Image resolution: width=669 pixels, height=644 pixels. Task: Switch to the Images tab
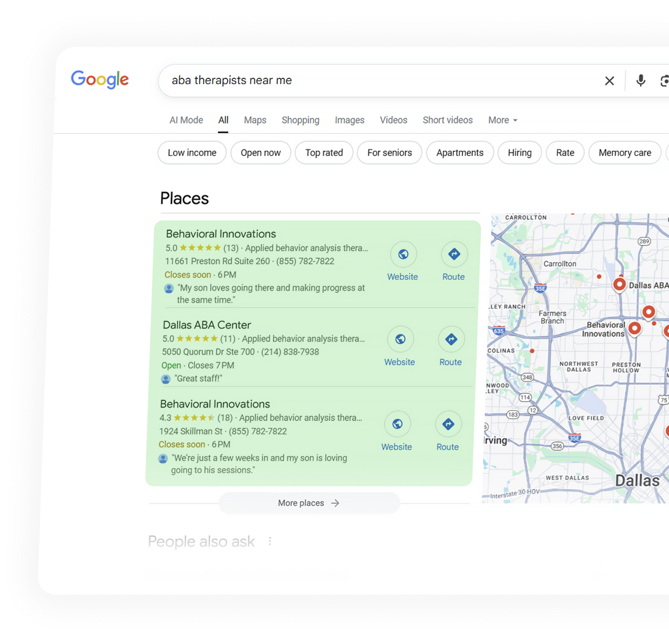[x=349, y=120]
